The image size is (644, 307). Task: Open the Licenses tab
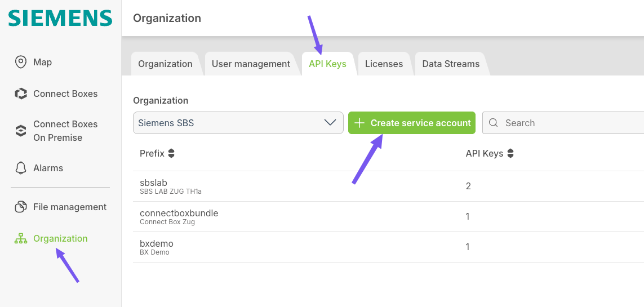pyautogui.click(x=384, y=64)
